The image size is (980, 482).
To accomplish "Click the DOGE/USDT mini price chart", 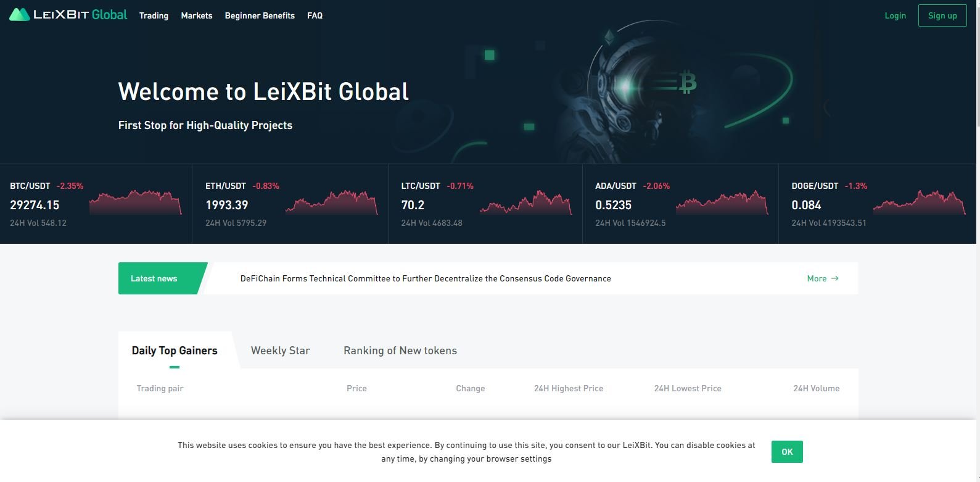I will 919,202.
